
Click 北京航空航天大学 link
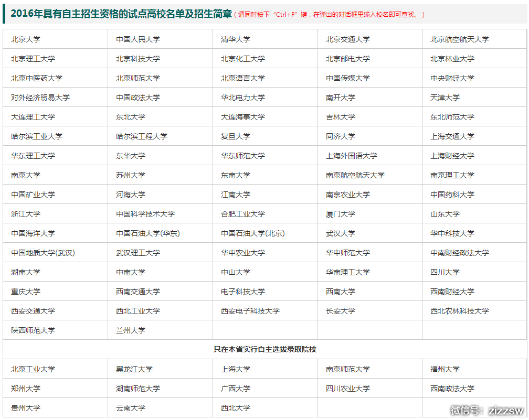460,39
